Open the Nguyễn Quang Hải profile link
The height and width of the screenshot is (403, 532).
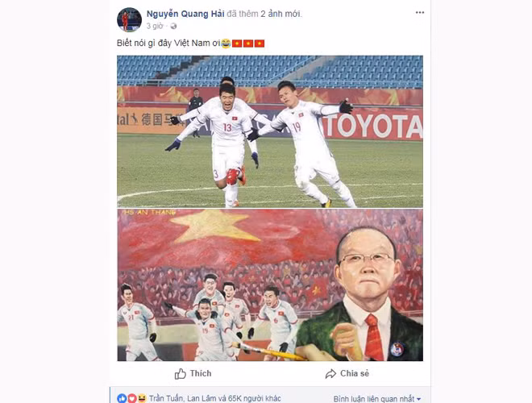[x=185, y=14]
